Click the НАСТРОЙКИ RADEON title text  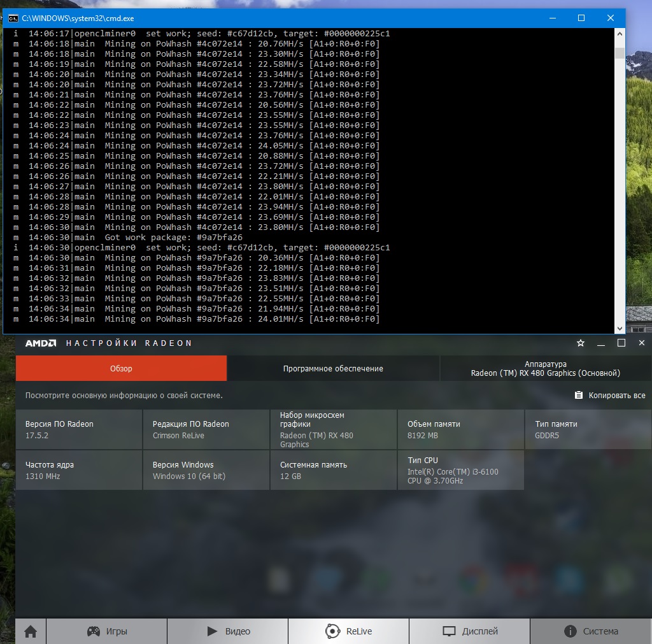(129, 343)
